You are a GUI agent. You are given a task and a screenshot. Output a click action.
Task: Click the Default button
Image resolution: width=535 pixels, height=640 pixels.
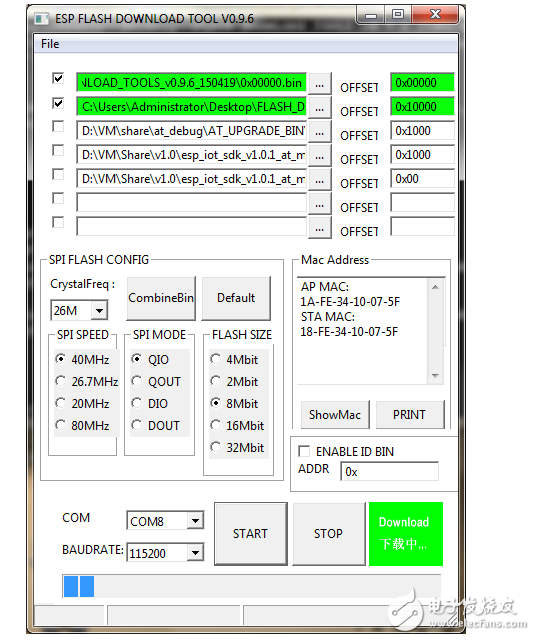(x=236, y=298)
